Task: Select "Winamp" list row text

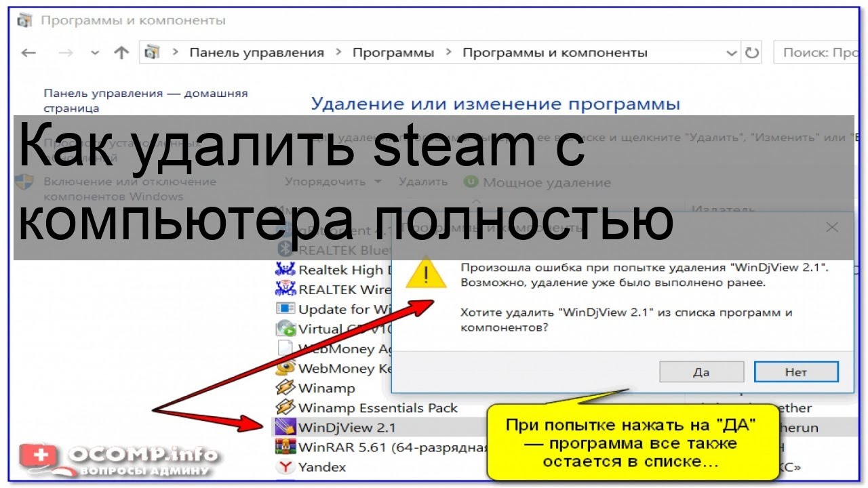Action: (327, 388)
